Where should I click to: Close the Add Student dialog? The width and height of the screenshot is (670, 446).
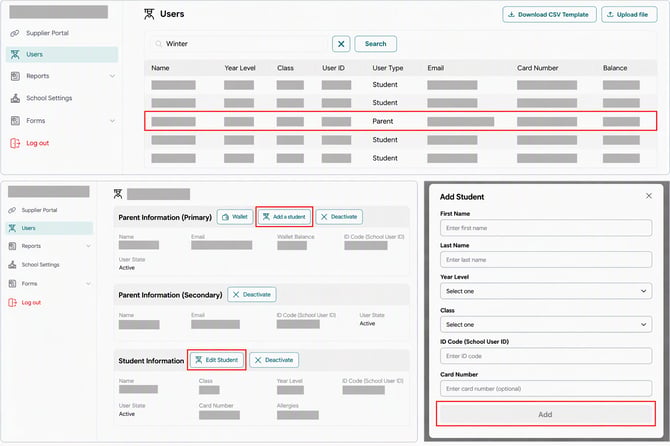(x=649, y=196)
